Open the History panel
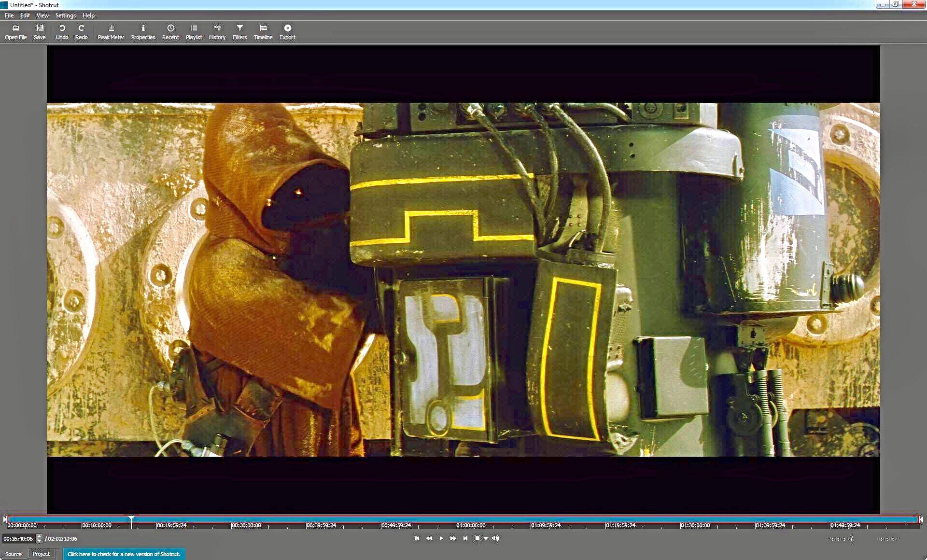927x560 pixels. [x=217, y=32]
